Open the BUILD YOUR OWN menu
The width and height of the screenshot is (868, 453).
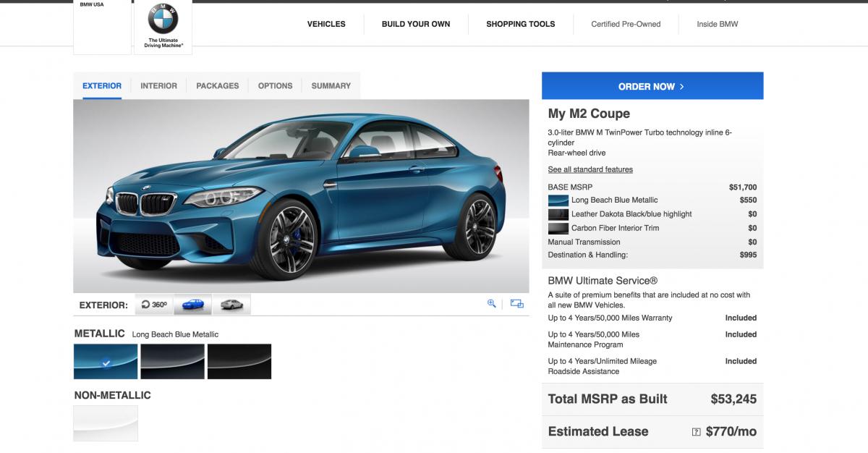point(415,24)
